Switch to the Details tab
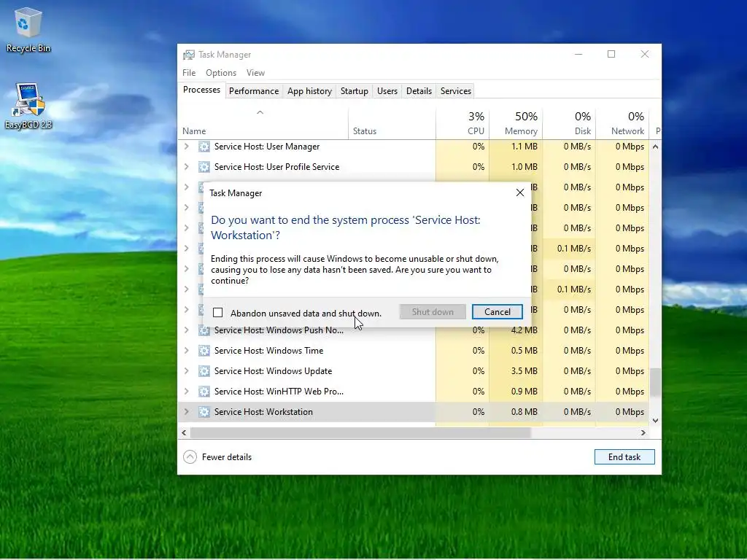The image size is (747, 560). (419, 91)
